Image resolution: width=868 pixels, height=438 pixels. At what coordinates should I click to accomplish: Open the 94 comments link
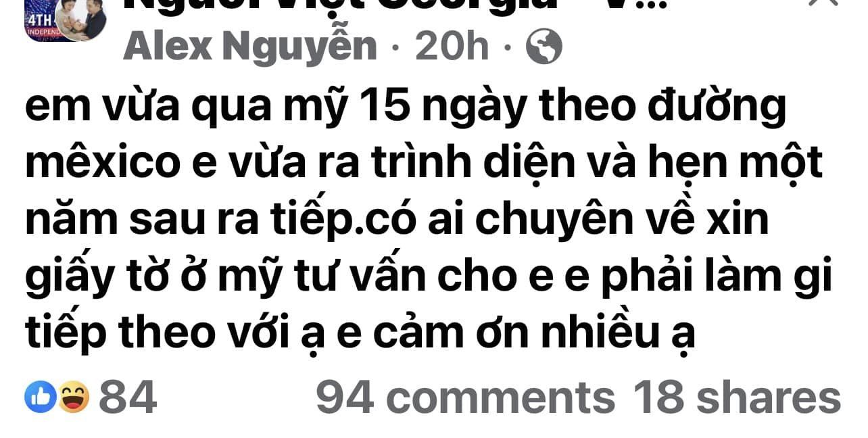[466, 397]
